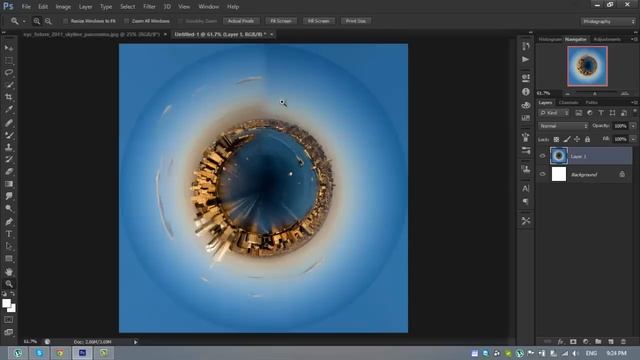This screenshot has width=640, height=360.
Task: Open the Fill slider dropdown arrow
Action: (x=633, y=139)
